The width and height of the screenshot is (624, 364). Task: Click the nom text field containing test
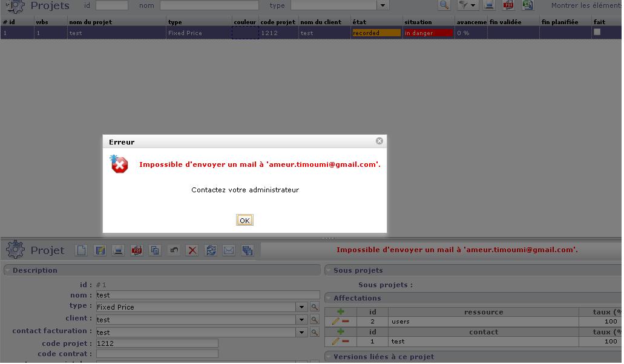tap(208, 295)
